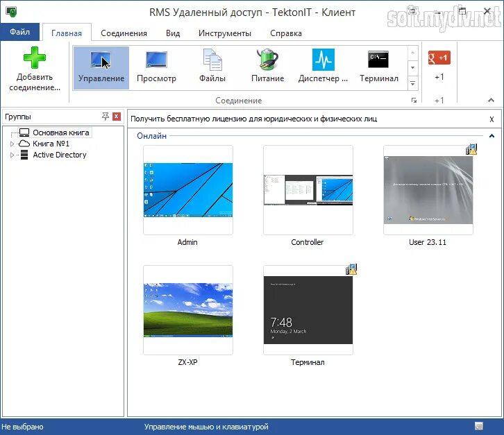This screenshot has height=435, width=504.
Task: Open the Питание power control mode
Action: coord(267,59)
